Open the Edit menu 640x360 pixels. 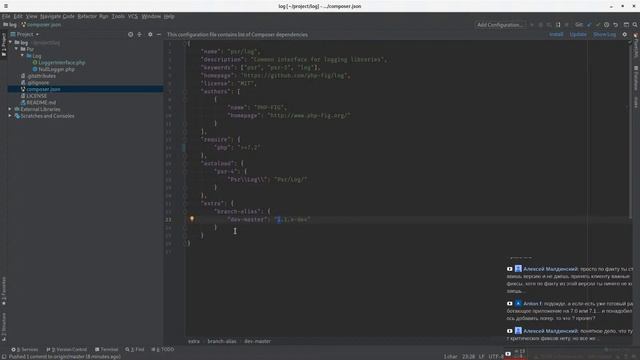18,16
